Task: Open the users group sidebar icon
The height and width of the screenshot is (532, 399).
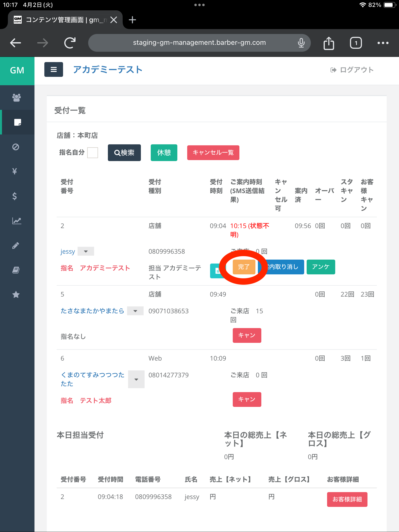Action: tap(17, 98)
